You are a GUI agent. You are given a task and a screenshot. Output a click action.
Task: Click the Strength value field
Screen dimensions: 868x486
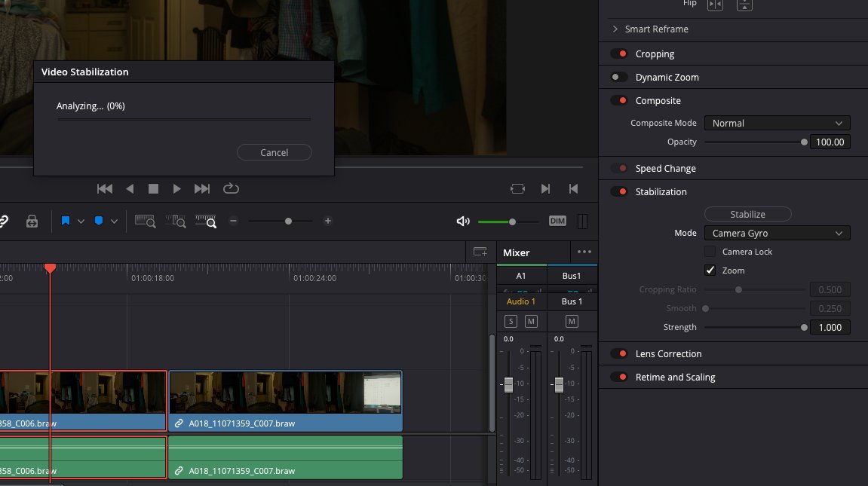point(830,327)
